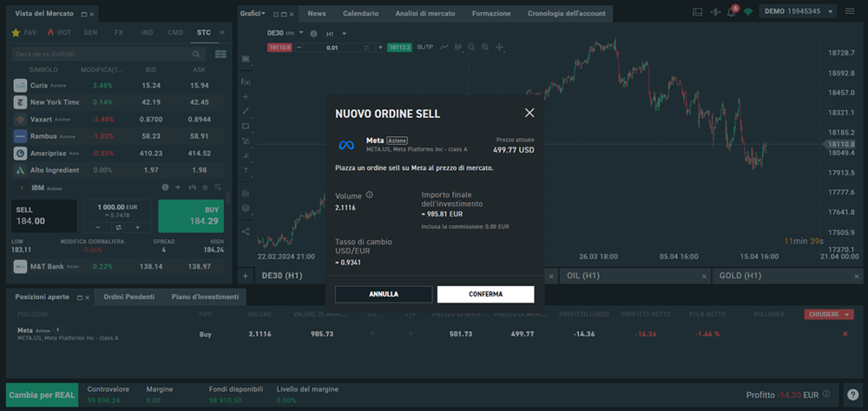Open the Analisi di mercato tab
Screen dimensions: 868x411
point(425,13)
